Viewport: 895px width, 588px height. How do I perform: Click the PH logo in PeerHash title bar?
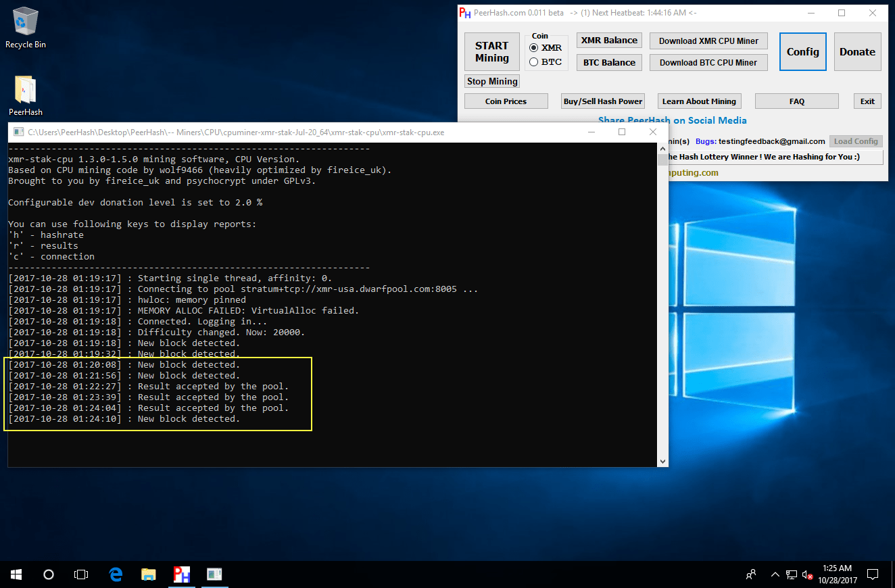coord(465,13)
